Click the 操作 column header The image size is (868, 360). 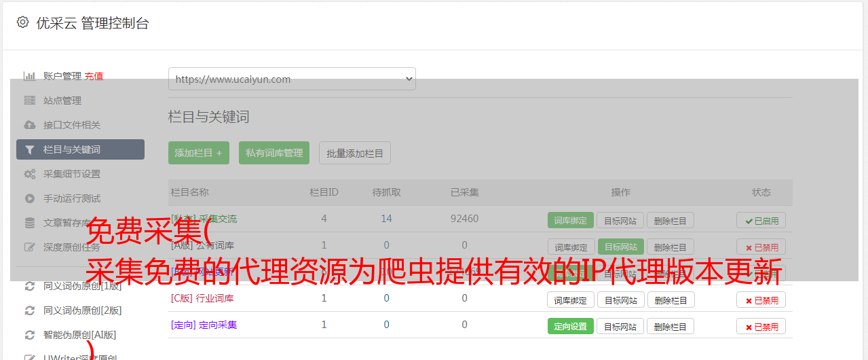620,192
